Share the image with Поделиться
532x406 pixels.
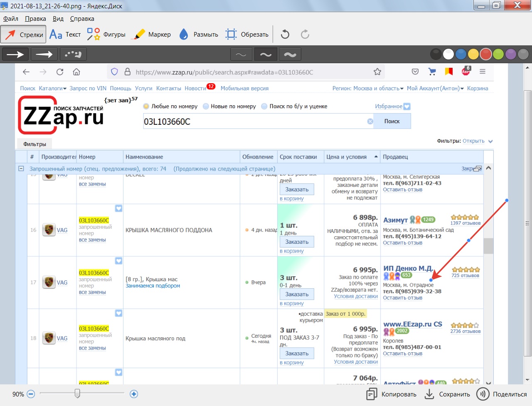click(x=502, y=394)
